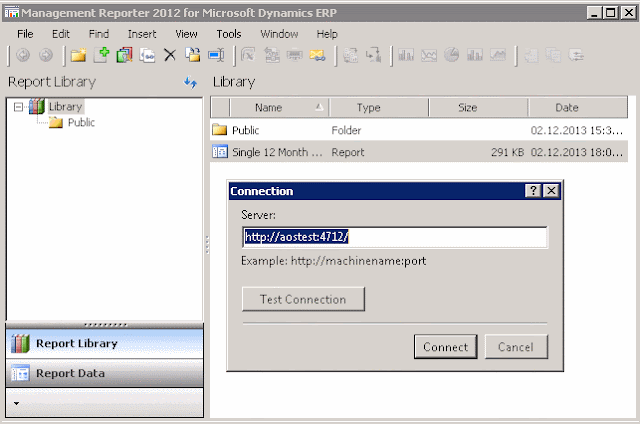This screenshot has width=640, height=424.
Task: Switch to the Report Data pane
Action: [x=104, y=373]
